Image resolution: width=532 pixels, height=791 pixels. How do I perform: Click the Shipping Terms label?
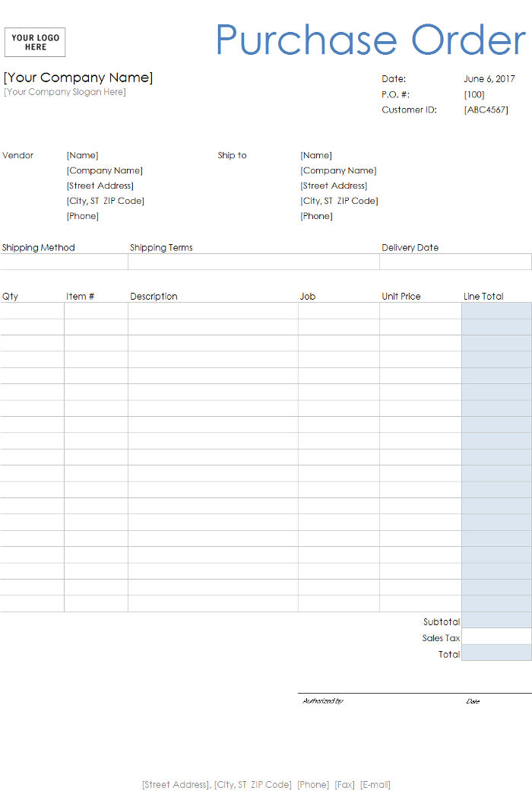tap(161, 248)
